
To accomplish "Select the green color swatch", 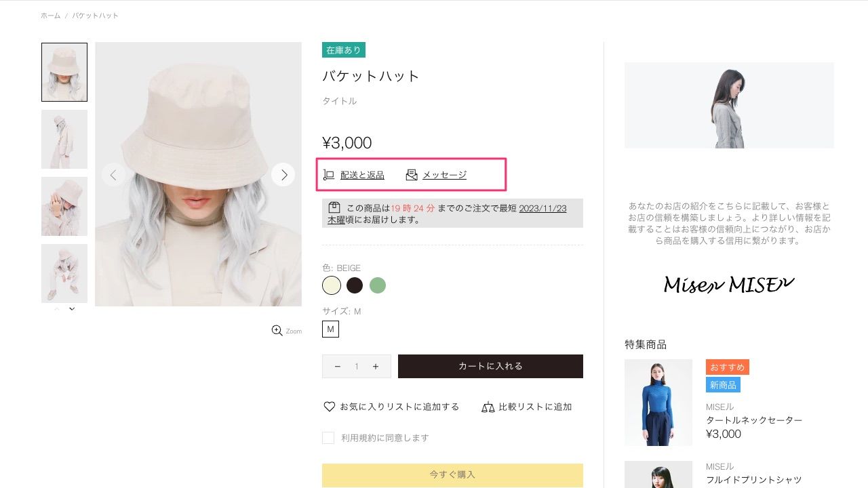I will pyautogui.click(x=378, y=285).
